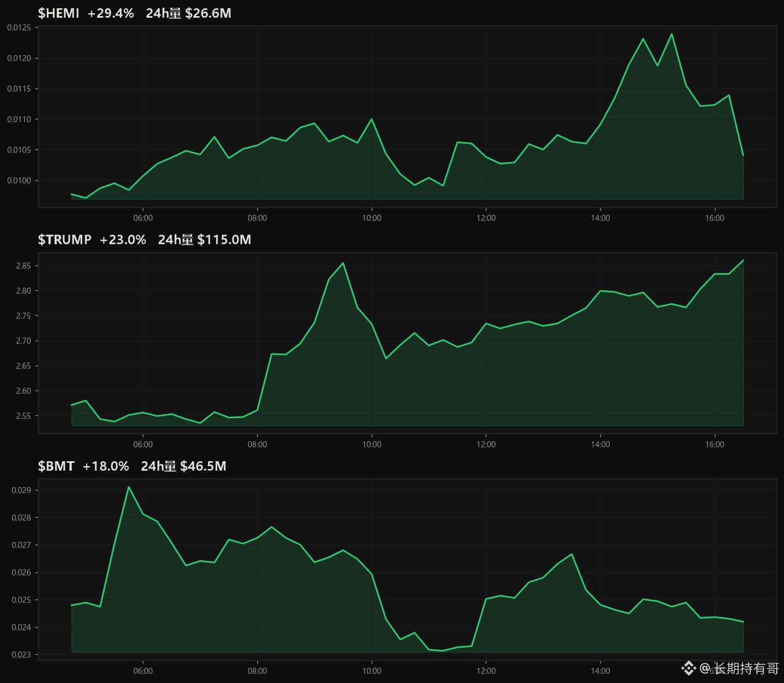This screenshot has width=784, height=683.
Task: Select the 0.0105 price axis label
Action: [x=19, y=150]
